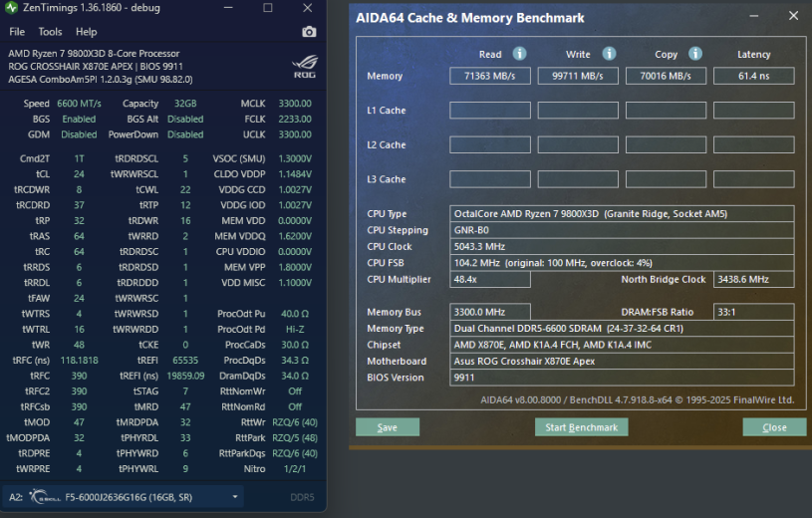Viewport: 812px width, 518px height.
Task: Click the ZenTimings app logo icon
Action: [x=11, y=8]
